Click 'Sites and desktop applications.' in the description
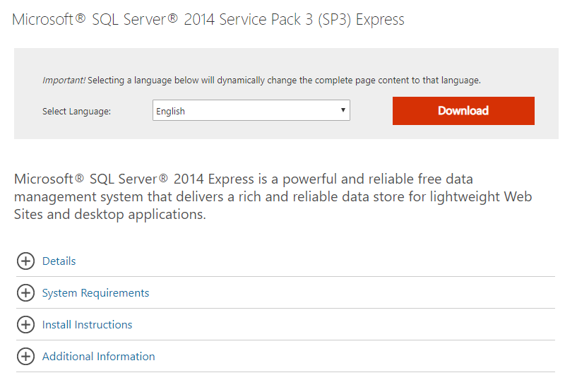Screen dimensions: 565x392 tap(109, 214)
